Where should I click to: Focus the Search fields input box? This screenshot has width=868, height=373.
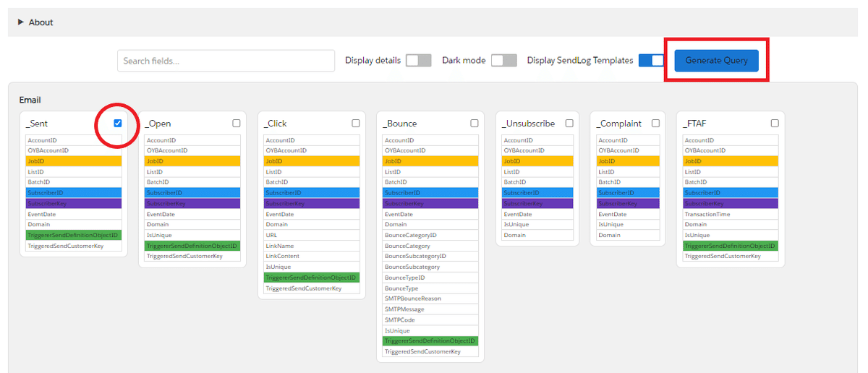[226, 61]
